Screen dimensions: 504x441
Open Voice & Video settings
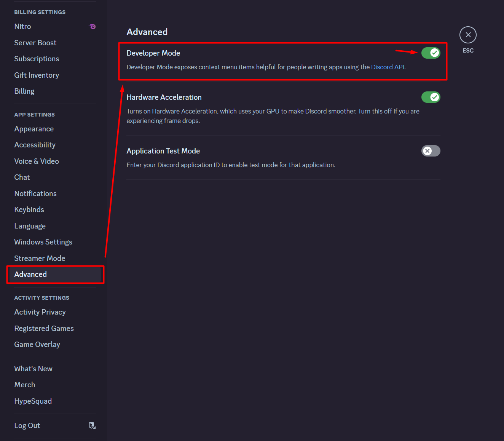(x=37, y=161)
